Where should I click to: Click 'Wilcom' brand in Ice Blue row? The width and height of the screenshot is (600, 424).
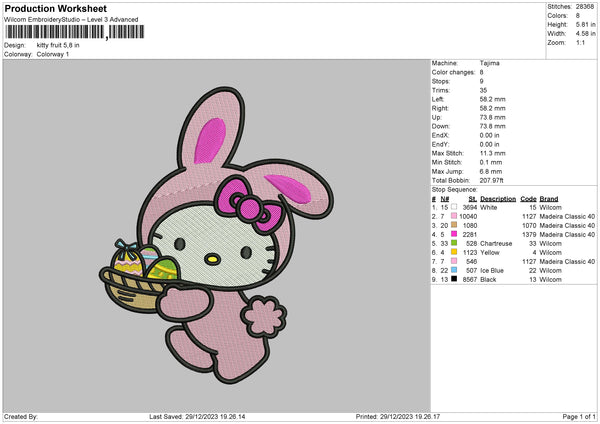pos(551,271)
